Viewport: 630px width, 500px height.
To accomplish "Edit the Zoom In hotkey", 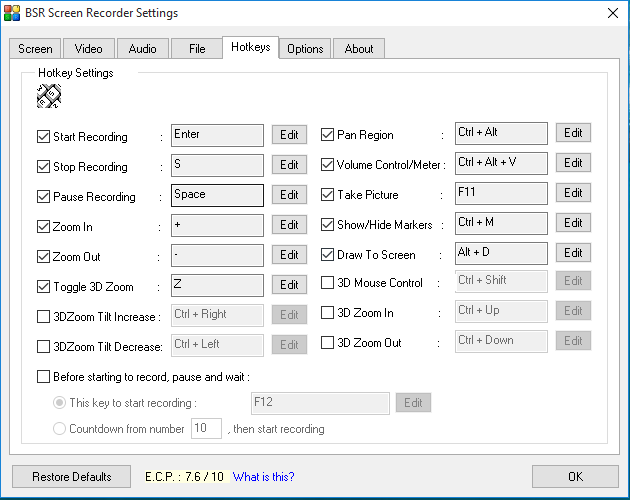I will 289,225.
